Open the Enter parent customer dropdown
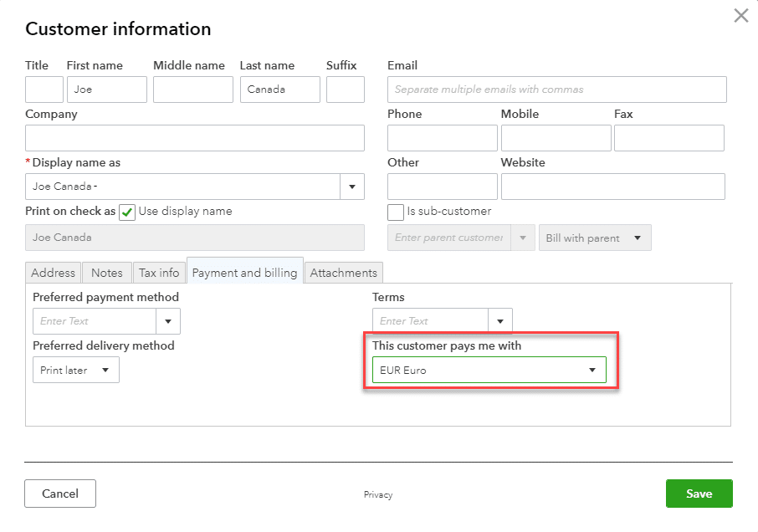This screenshot has width=758, height=532. tap(522, 238)
